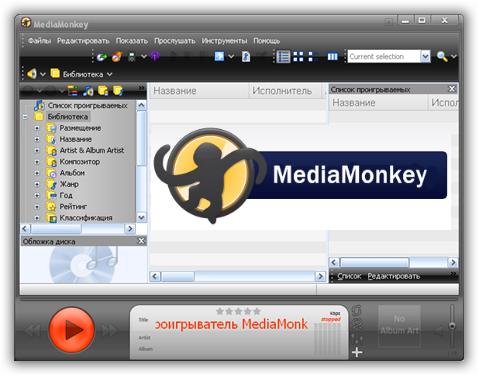This screenshot has width=478, height=375.
Task: Click the last yellow folder icon in tree toolbar
Action: point(118,91)
